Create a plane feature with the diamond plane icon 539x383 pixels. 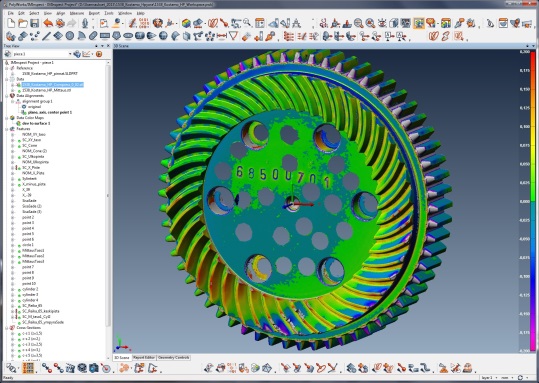[x=58, y=36]
